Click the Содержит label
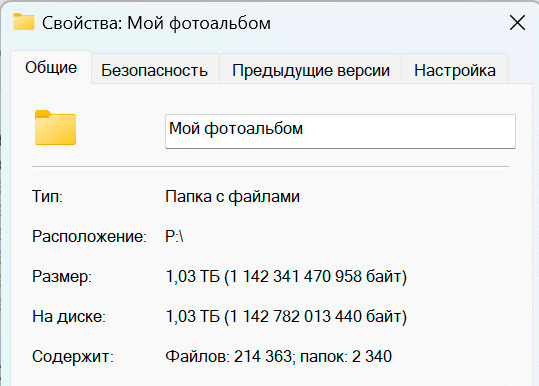 click(73, 356)
